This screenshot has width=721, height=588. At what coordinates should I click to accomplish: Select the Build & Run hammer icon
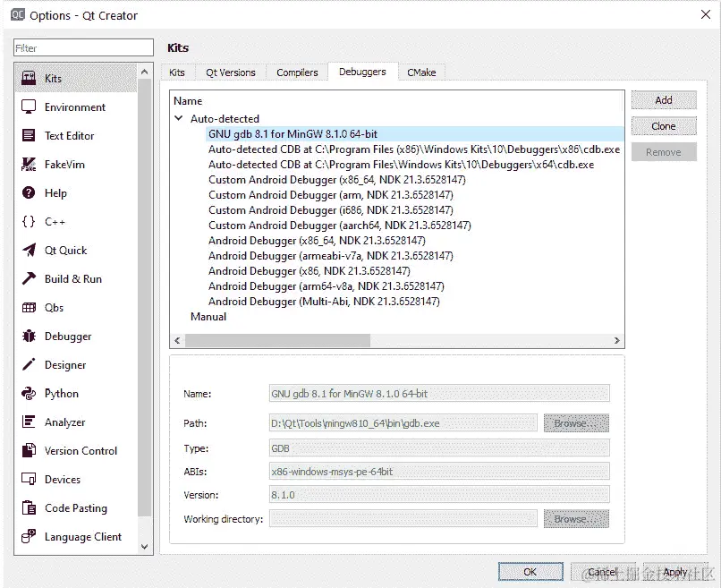point(29,278)
